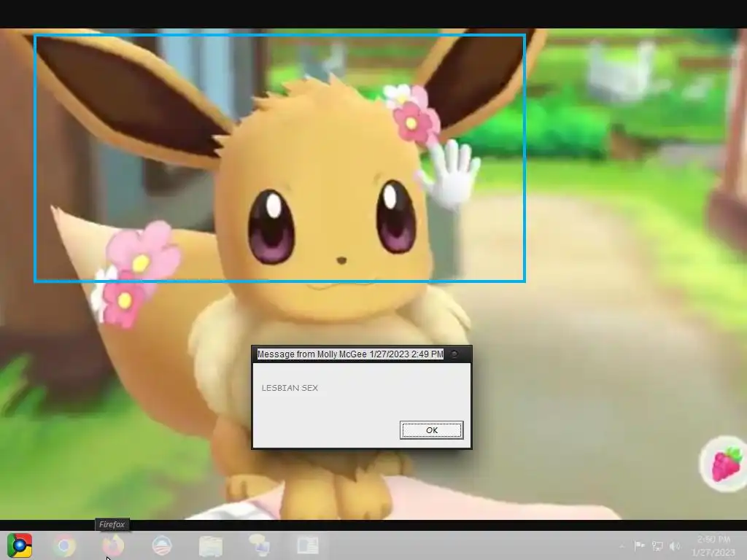Image resolution: width=747 pixels, height=560 pixels.
Task: Open the blue circular logo taskbar app
Action: (161, 545)
